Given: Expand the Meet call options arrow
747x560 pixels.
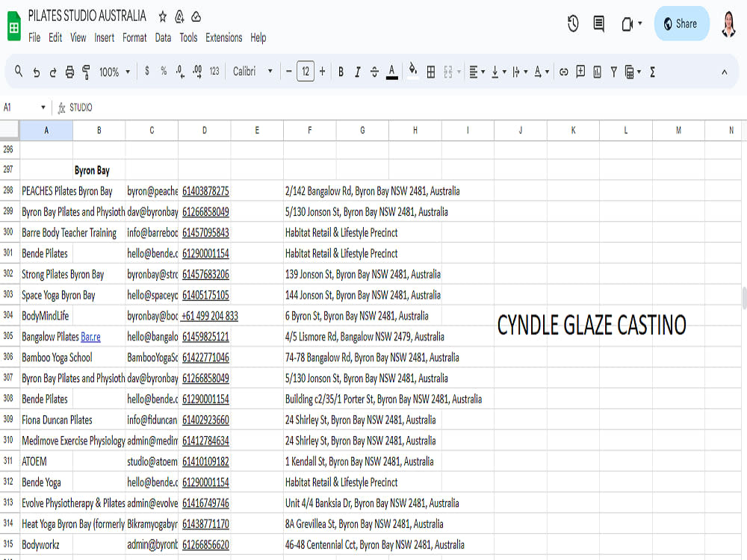Looking at the screenshot, I should tap(640, 23).
